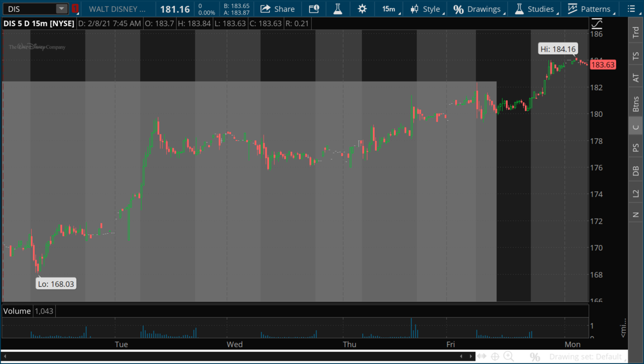Click the Mon date label on axis

tap(573, 344)
